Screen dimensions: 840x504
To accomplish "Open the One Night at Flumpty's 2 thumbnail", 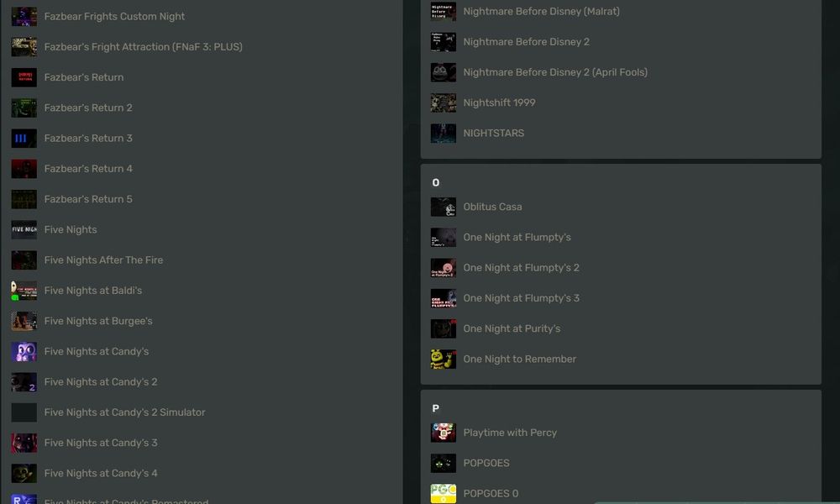I will [443, 268].
